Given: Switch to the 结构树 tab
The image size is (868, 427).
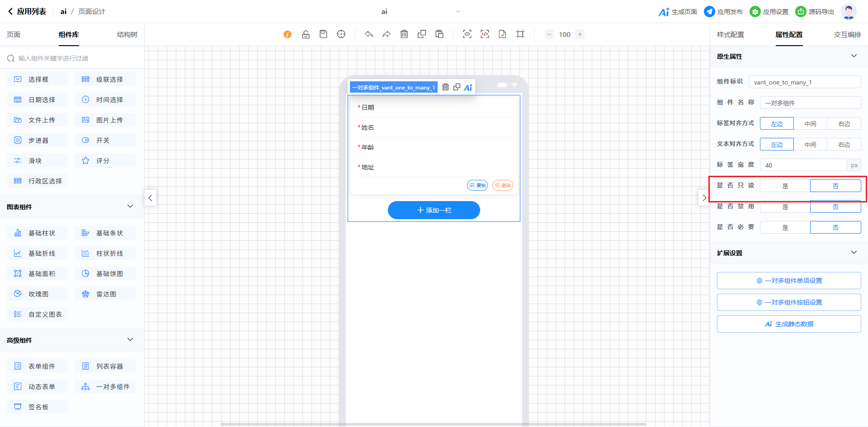Looking at the screenshot, I should click(x=127, y=35).
